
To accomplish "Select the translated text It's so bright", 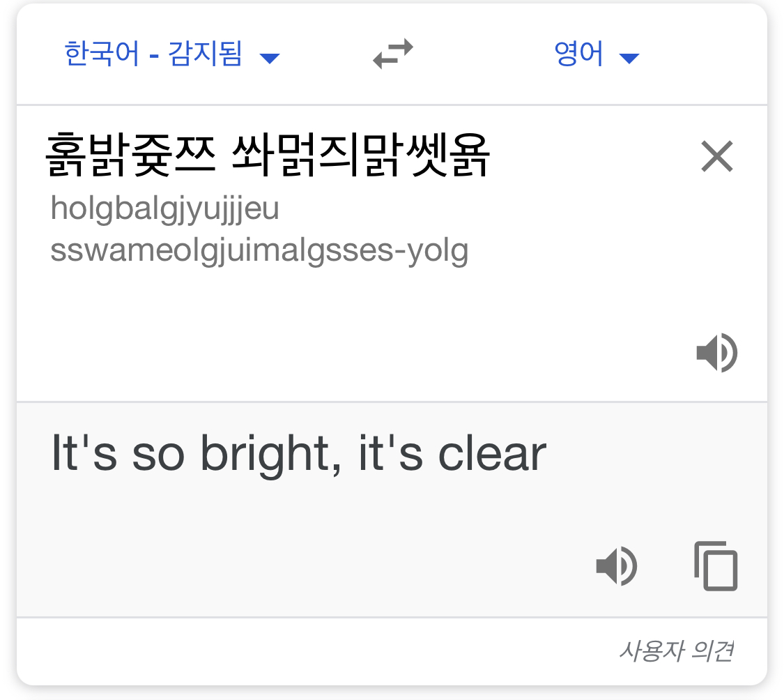I will [196, 454].
